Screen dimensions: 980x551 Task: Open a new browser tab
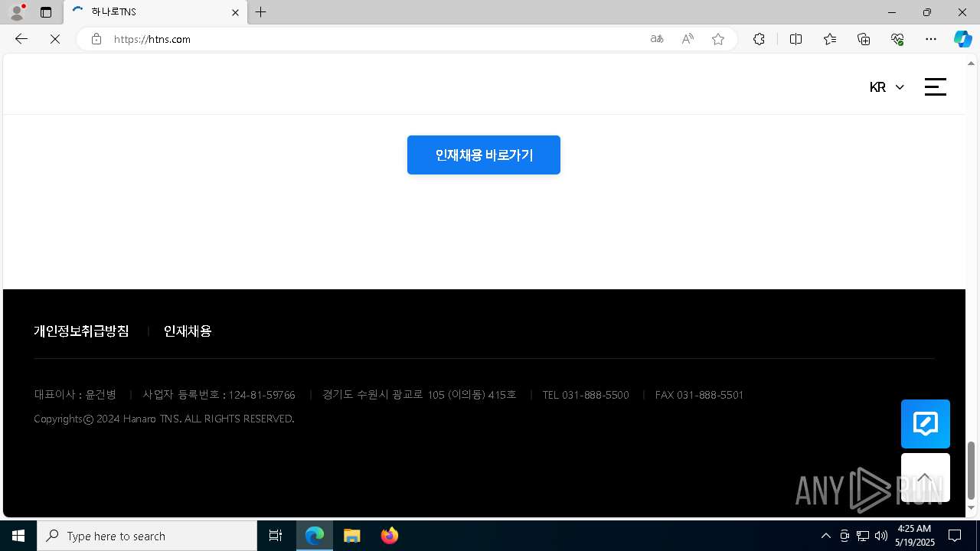coord(261,12)
